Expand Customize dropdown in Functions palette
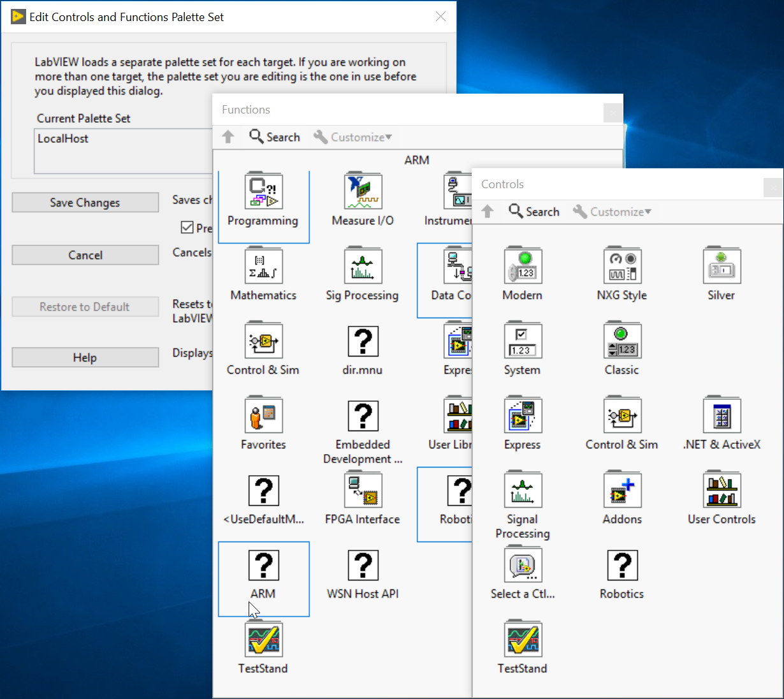Image resolution: width=784 pixels, height=699 pixels. (352, 137)
